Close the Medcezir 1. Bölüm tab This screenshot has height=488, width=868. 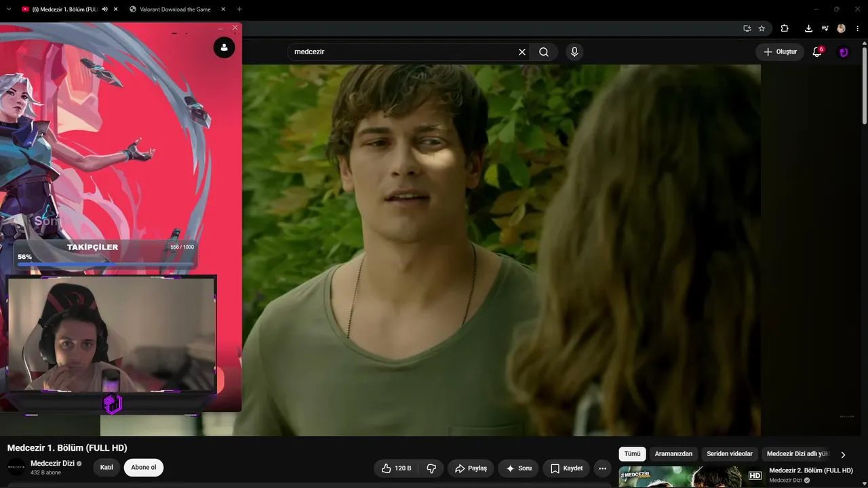[x=116, y=9]
